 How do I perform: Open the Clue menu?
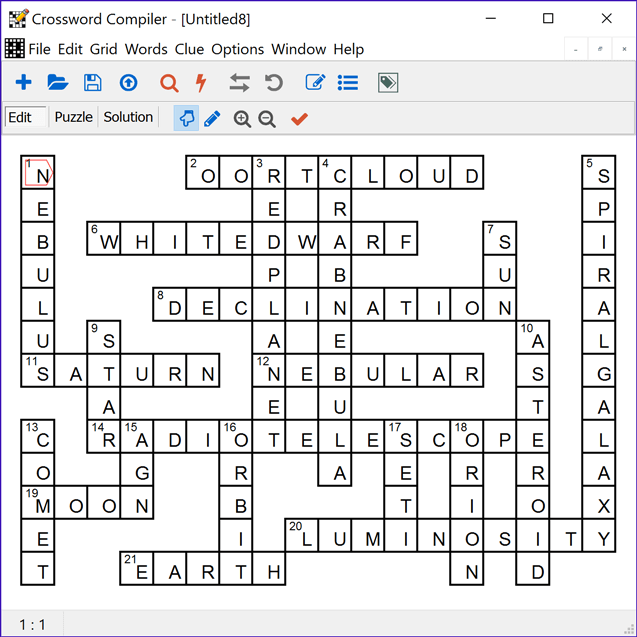click(189, 49)
